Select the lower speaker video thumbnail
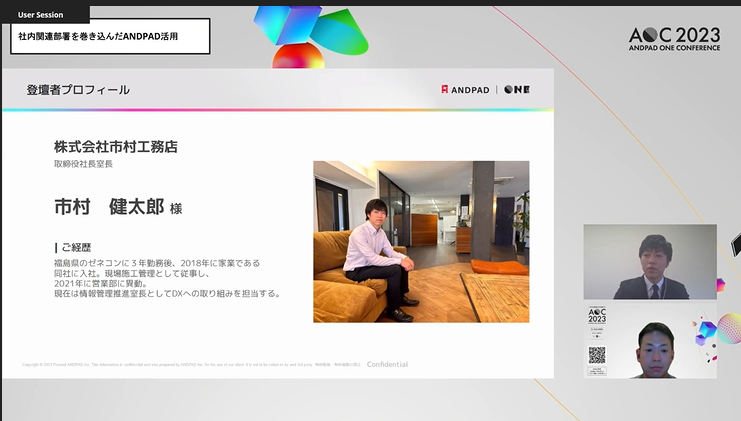 click(650, 341)
